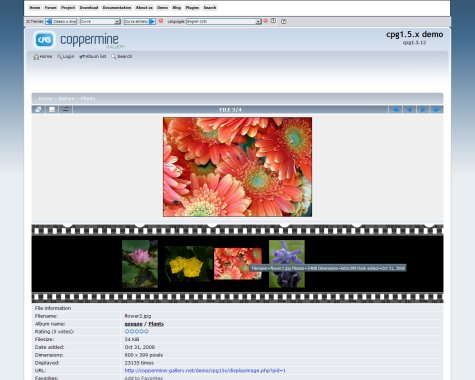Click Add to Favorites link
The height and width of the screenshot is (380, 475).
pos(144,378)
